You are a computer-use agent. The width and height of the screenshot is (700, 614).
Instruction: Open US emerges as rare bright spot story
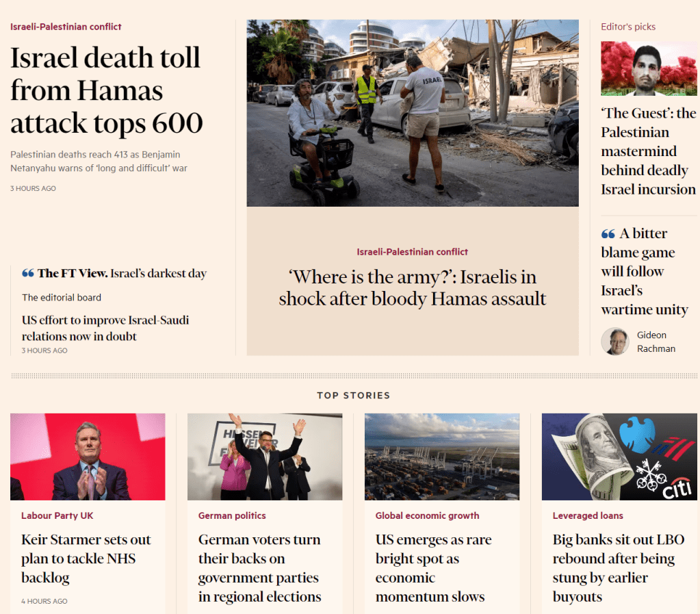coord(434,568)
